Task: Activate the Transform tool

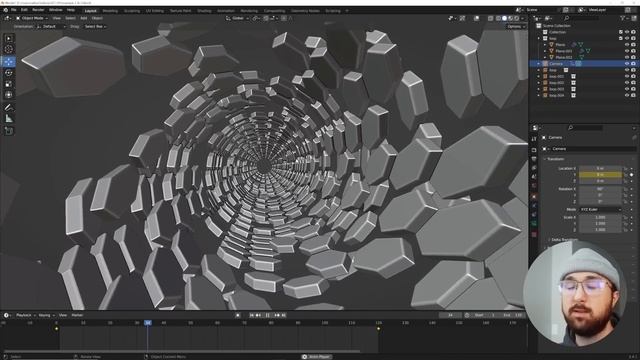Action: pos(9,95)
